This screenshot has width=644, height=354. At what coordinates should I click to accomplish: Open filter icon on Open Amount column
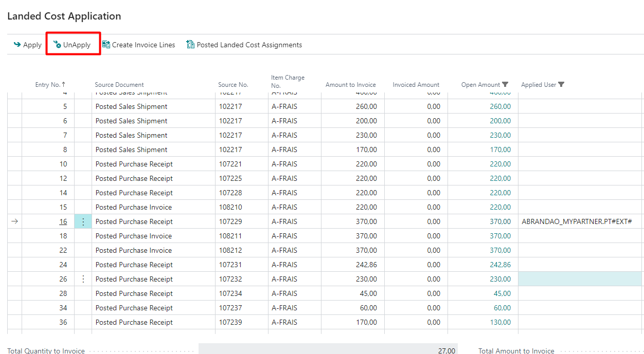coord(505,85)
